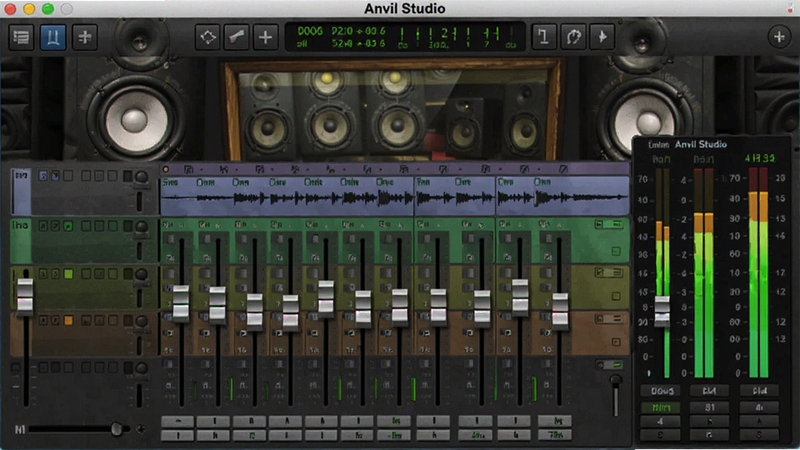Click the green-lit button below DOuS
This screenshot has width=800, height=450.
662,408
